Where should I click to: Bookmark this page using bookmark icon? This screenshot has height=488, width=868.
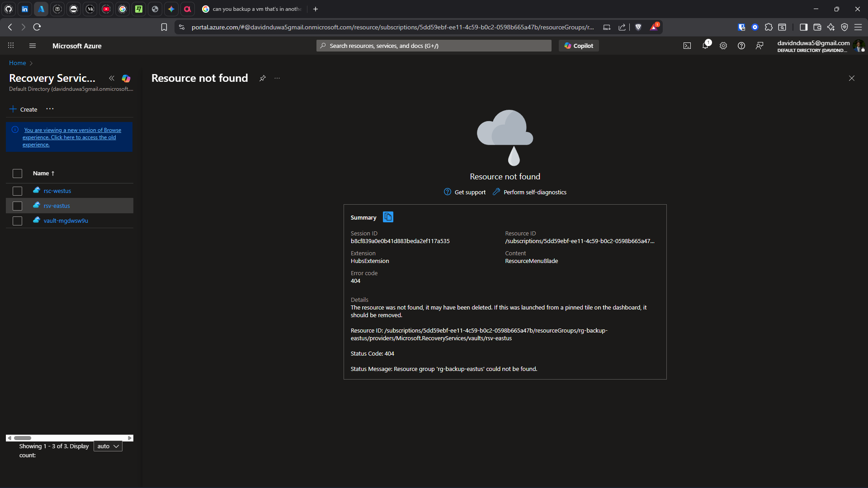tap(164, 27)
